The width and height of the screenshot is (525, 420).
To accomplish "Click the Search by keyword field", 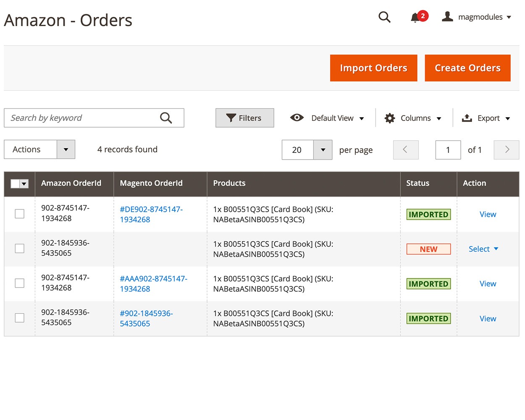I will 82,118.
